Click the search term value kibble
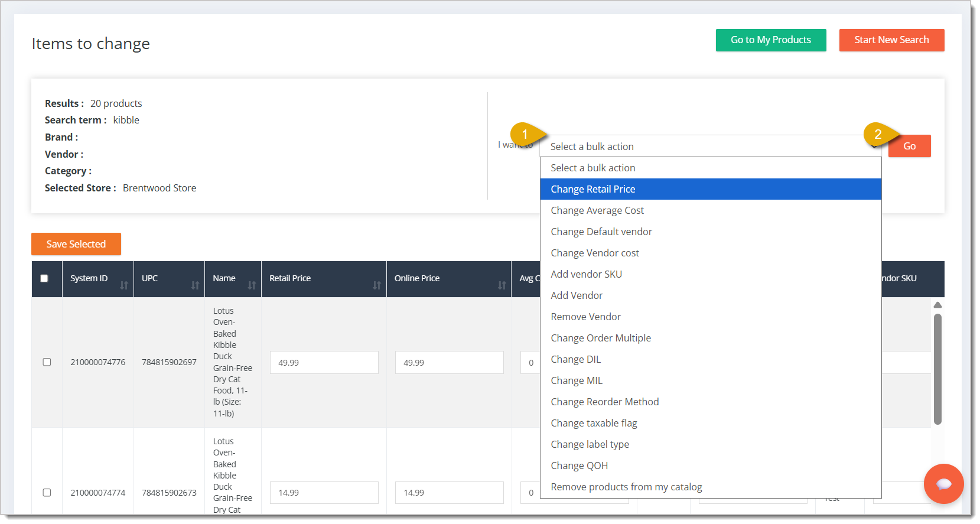This screenshot has height=524, width=980. point(126,120)
